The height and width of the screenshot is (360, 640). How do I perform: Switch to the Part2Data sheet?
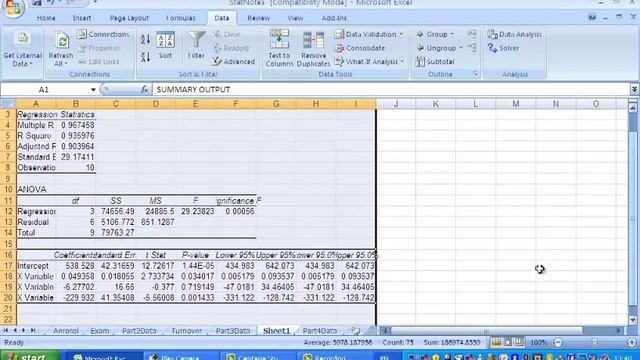pos(139,331)
